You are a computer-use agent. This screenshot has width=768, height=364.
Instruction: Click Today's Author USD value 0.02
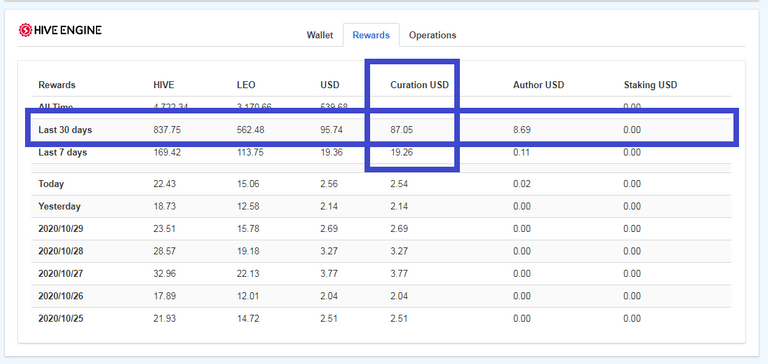522,184
